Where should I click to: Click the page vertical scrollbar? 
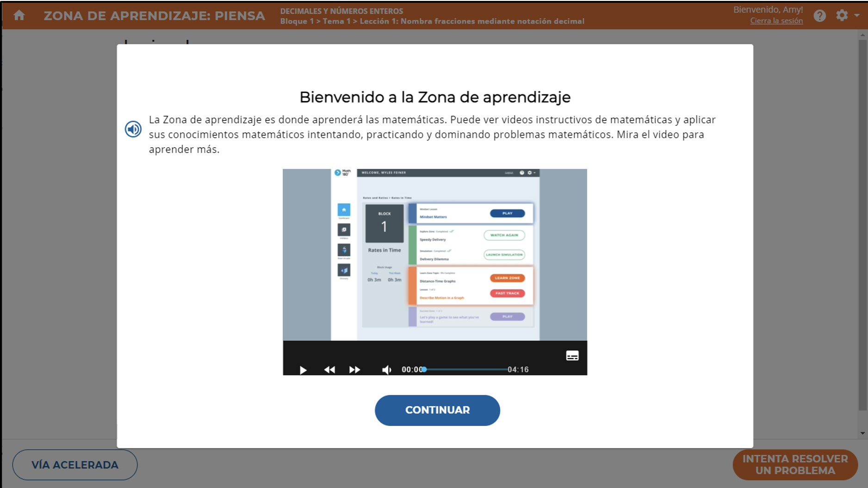[x=862, y=225]
